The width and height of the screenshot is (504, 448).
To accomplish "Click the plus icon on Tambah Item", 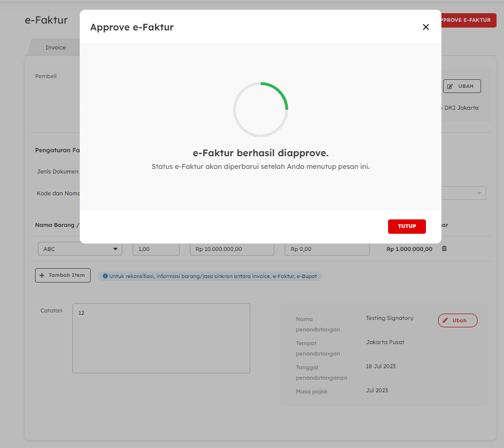I will [42, 276].
